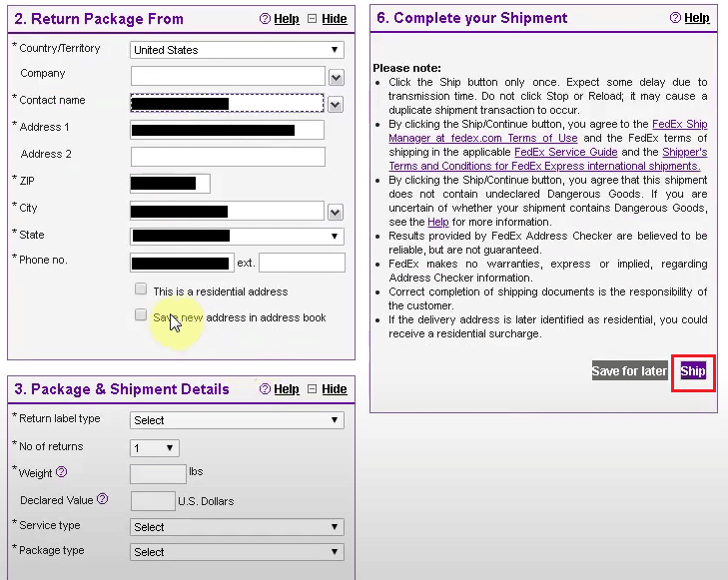The image size is (728, 580).
Task: Open the Return label type dropdown
Action: pos(237,420)
